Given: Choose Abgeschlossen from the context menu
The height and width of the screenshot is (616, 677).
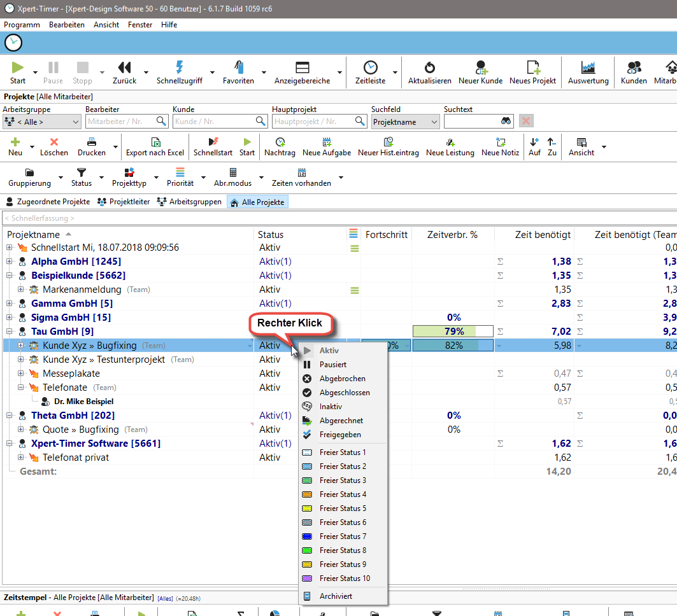Looking at the screenshot, I should pyautogui.click(x=344, y=393).
